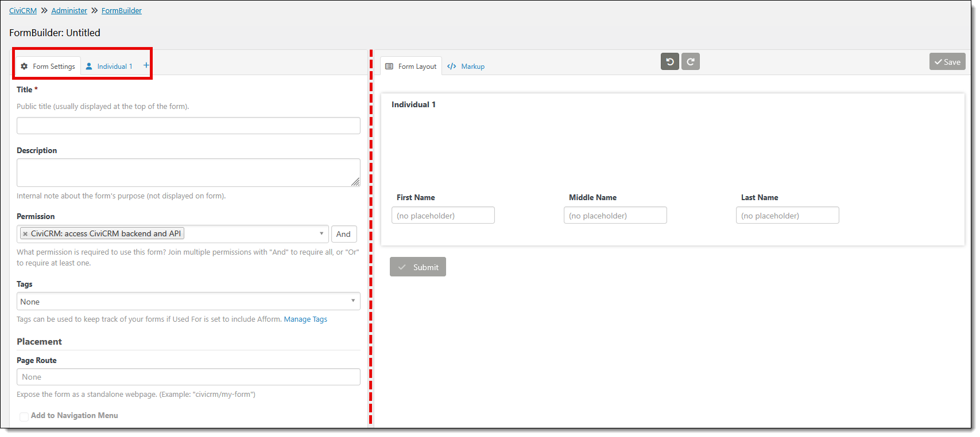Toggle the And permission operator button
The width and height of the screenshot is (980, 437).
click(343, 234)
